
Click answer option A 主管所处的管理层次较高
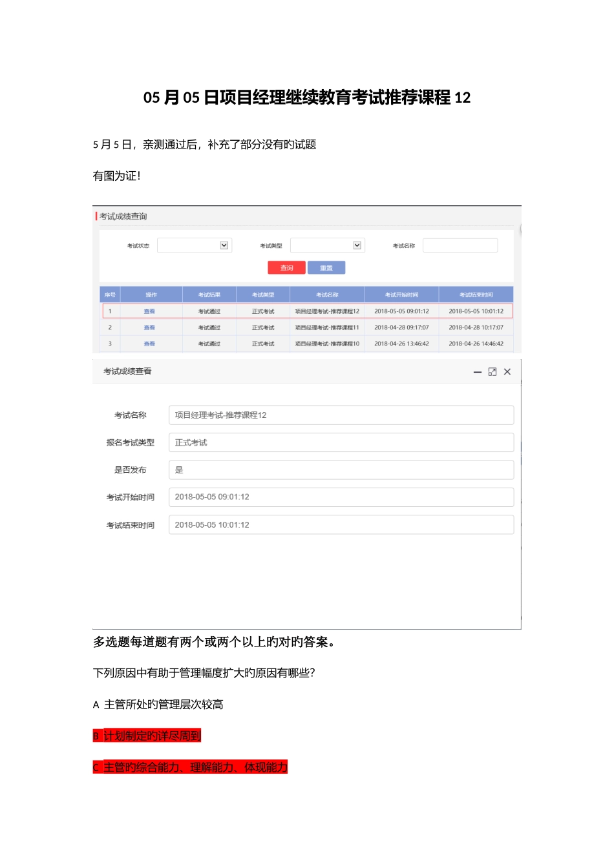pos(158,705)
